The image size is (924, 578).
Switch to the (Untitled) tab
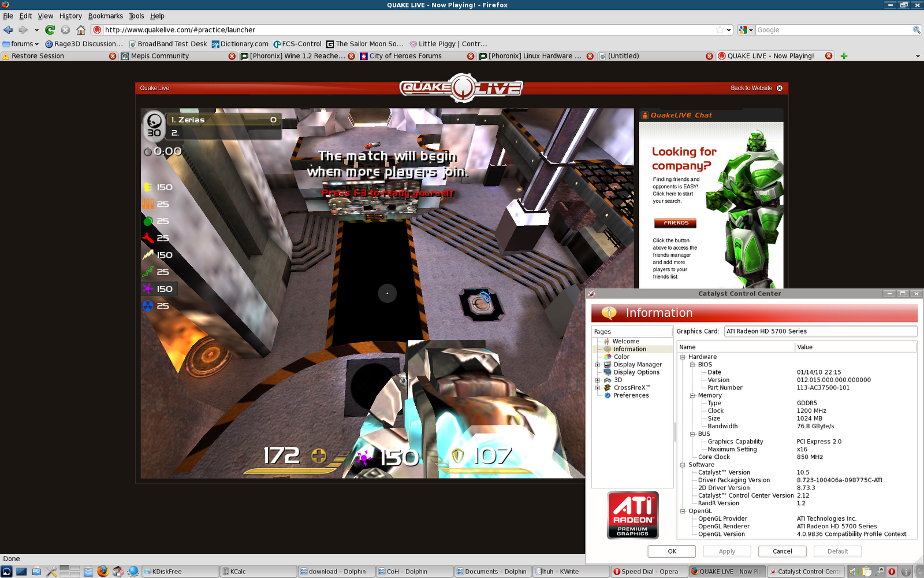click(x=655, y=56)
